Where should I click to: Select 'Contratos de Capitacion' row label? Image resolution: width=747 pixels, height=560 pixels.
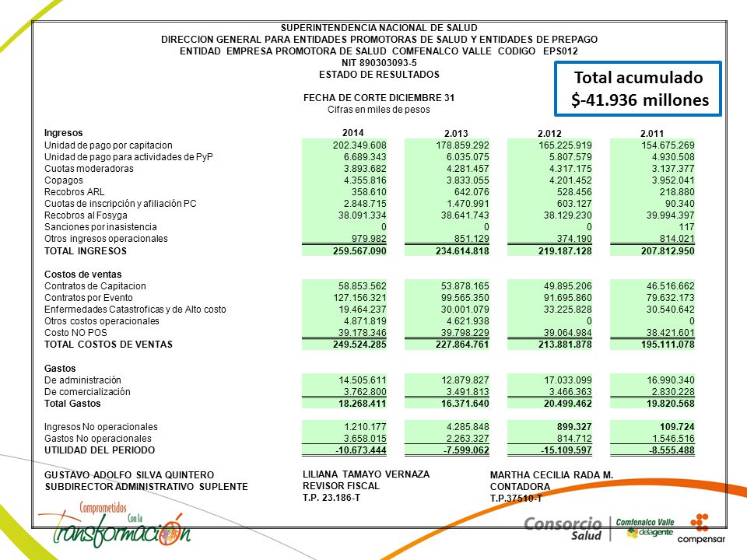click(x=95, y=286)
